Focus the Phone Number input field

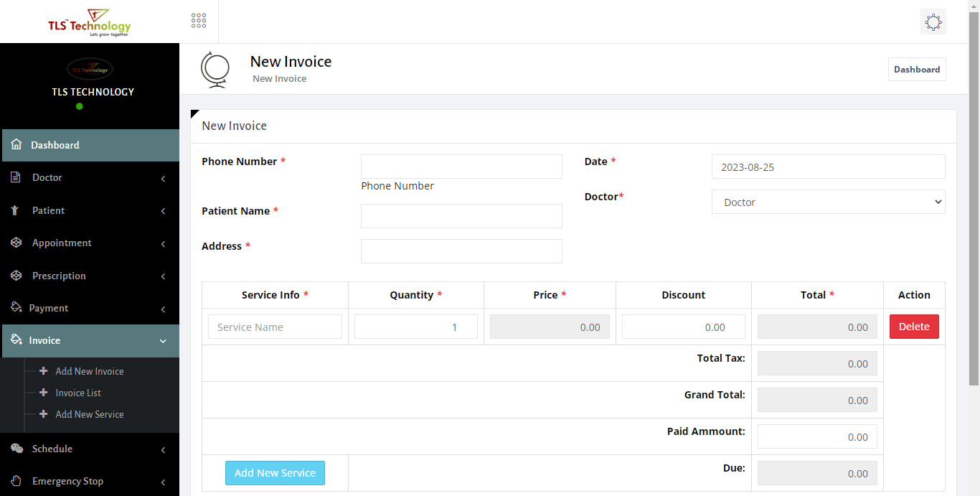(461, 167)
